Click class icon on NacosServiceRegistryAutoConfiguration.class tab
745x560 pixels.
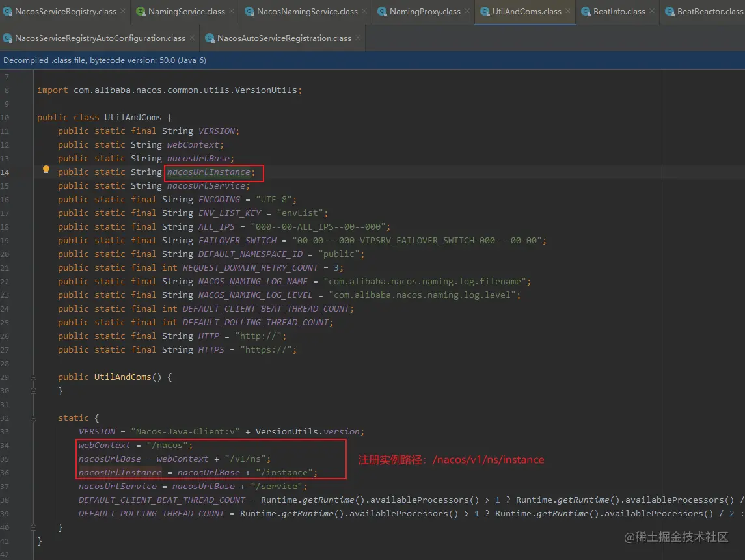8,38
